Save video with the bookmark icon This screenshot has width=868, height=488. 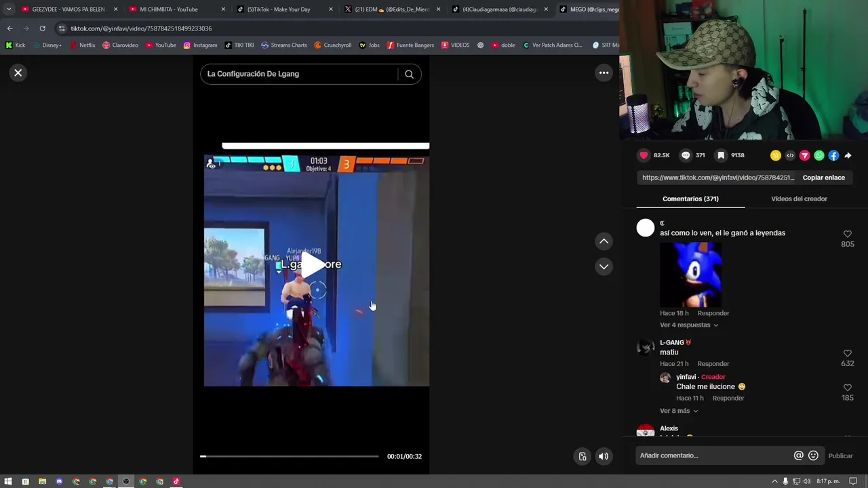721,155
